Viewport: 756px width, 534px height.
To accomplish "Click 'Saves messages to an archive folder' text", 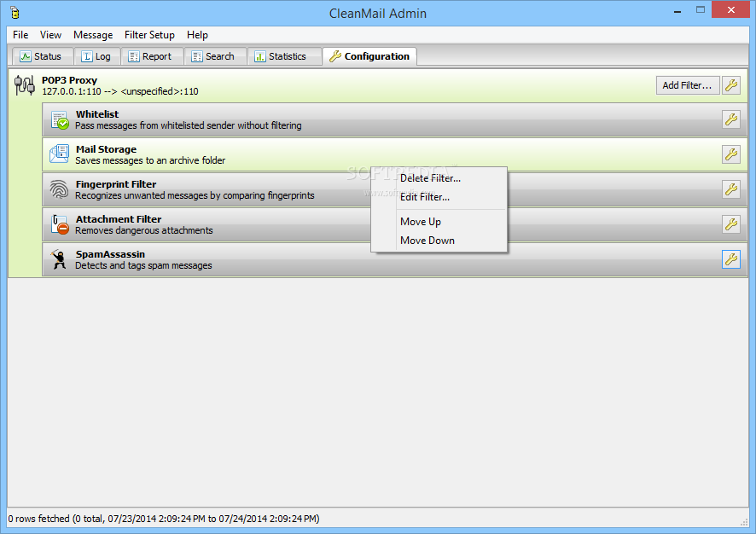I will tap(150, 160).
